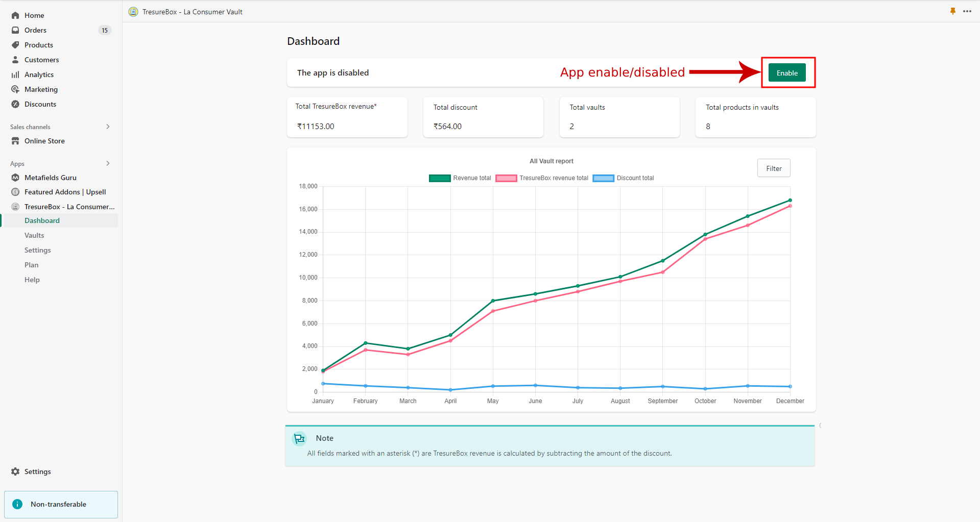
Task: Expand the Sales channels chevron
Action: click(108, 127)
